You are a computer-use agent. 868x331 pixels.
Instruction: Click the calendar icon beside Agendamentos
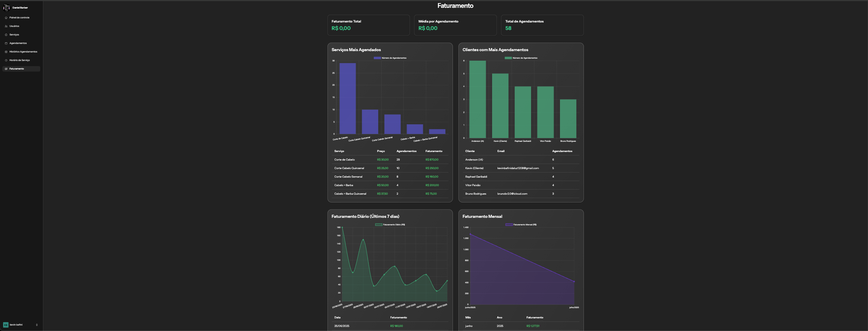(6, 43)
